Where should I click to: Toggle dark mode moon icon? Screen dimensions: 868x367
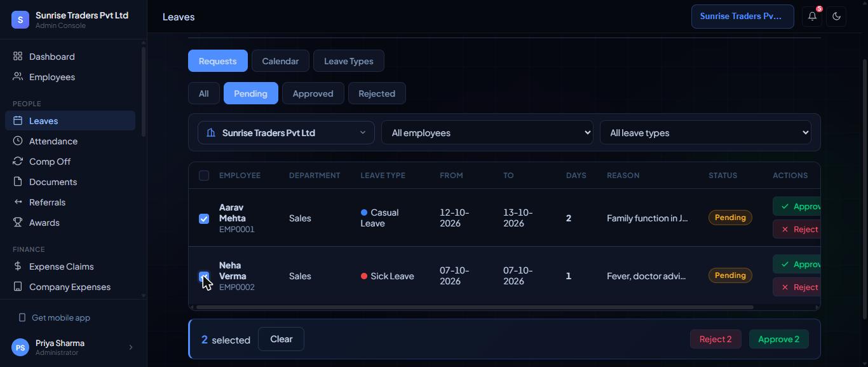tap(836, 17)
